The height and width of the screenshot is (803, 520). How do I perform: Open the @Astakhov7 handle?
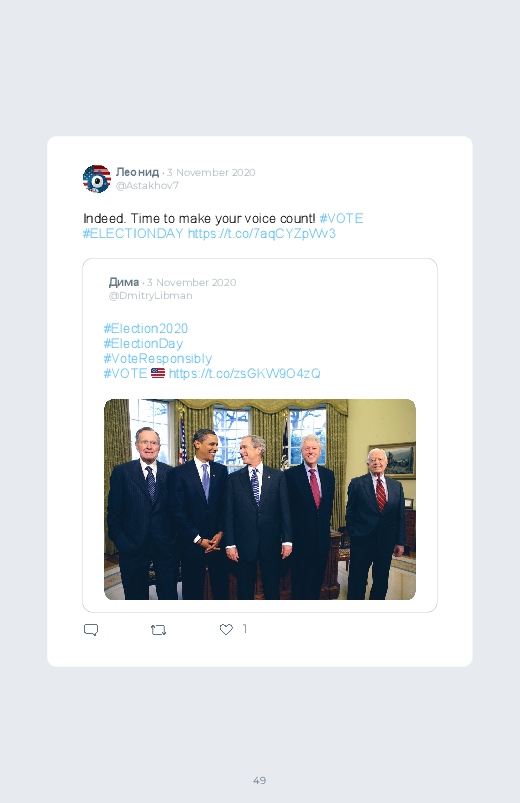148,185
